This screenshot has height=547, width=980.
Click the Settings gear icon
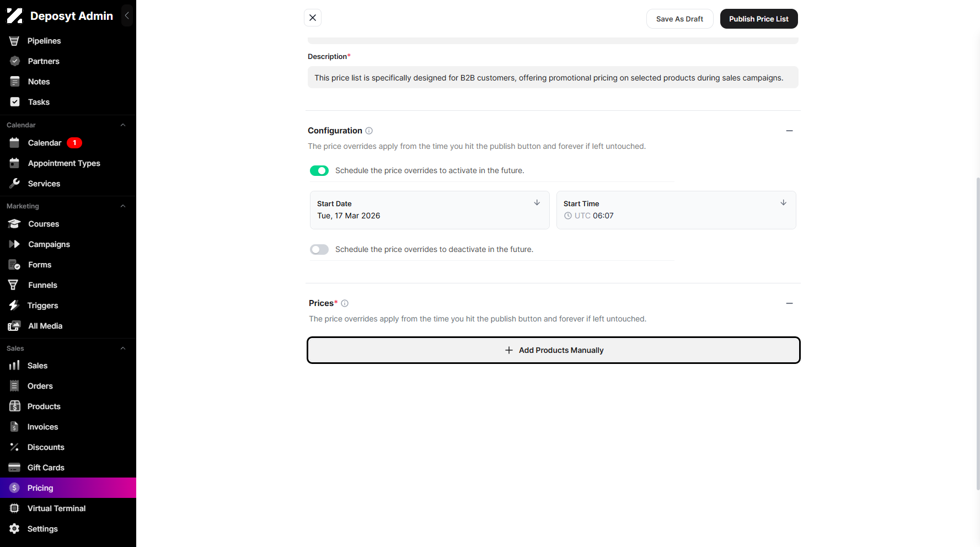click(x=14, y=529)
